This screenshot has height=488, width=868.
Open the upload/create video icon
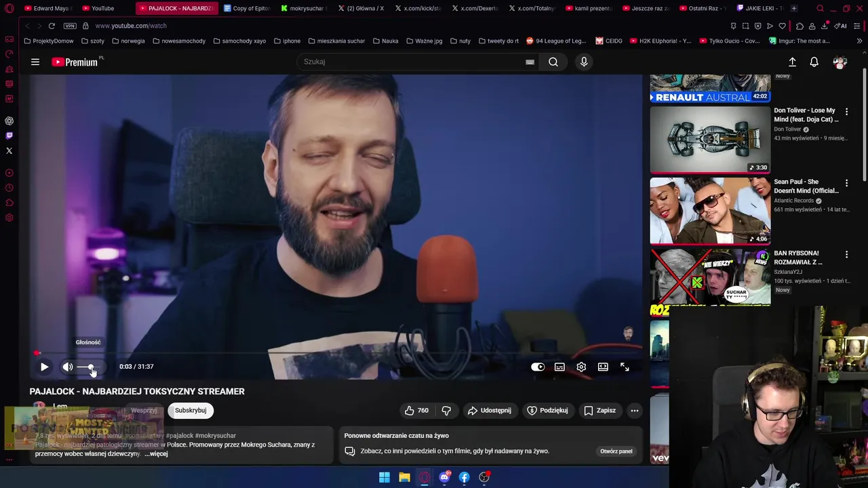tap(792, 62)
